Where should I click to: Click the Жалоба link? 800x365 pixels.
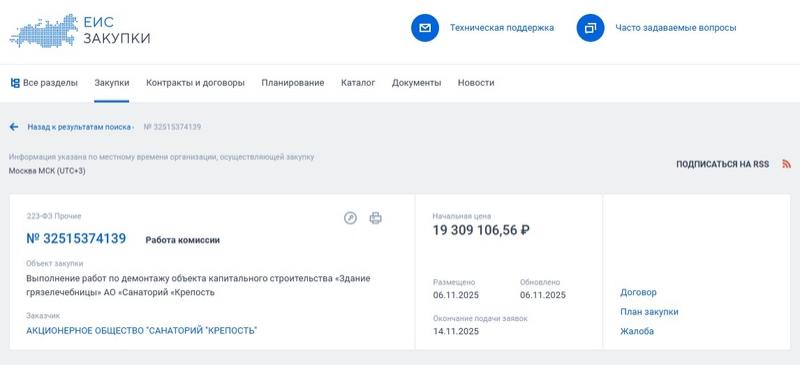click(637, 331)
